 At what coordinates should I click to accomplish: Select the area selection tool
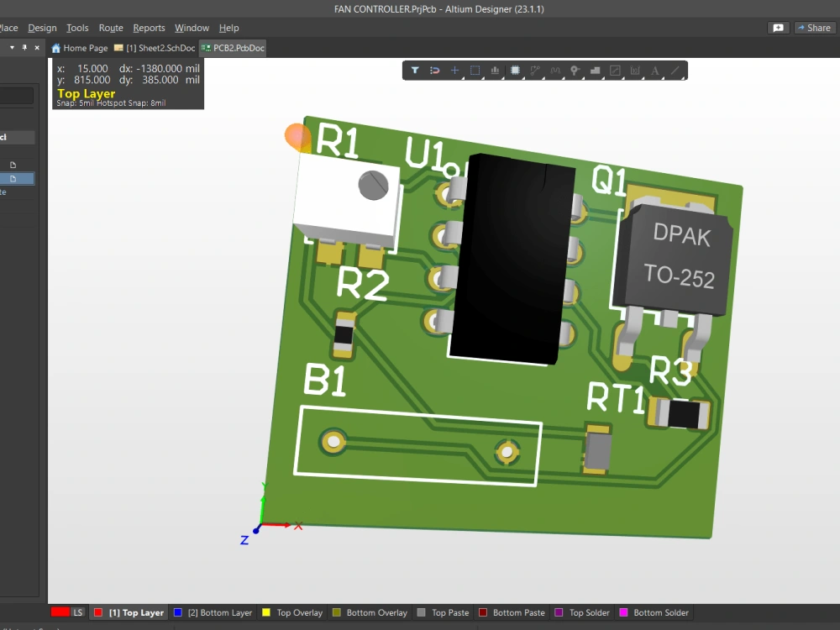click(475, 71)
